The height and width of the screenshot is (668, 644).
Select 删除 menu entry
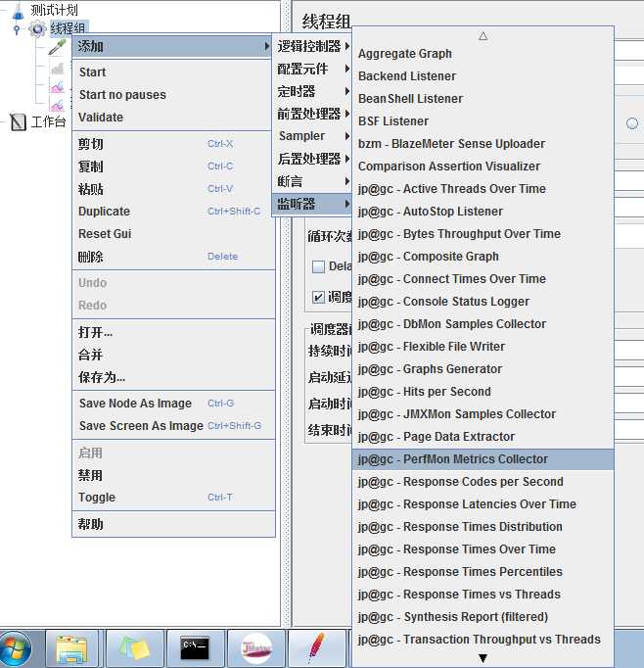173,257
